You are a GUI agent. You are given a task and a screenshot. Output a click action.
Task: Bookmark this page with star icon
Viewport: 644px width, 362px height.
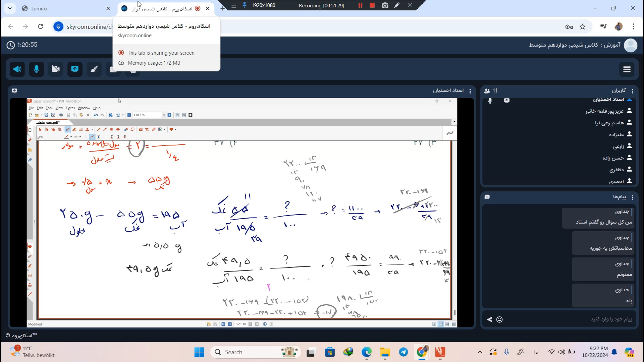[x=583, y=27]
